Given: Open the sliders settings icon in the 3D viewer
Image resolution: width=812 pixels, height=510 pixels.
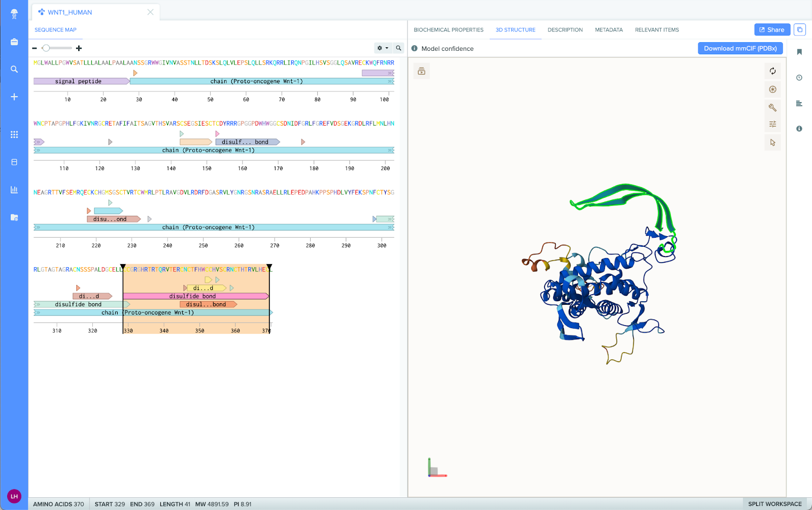Looking at the screenshot, I should (772, 124).
